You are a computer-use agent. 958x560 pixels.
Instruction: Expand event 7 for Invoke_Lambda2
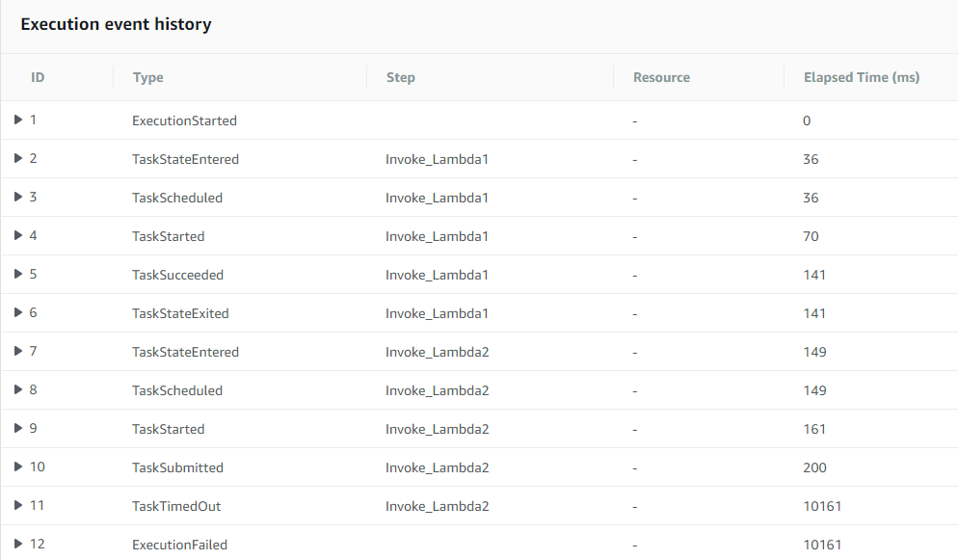pos(18,351)
